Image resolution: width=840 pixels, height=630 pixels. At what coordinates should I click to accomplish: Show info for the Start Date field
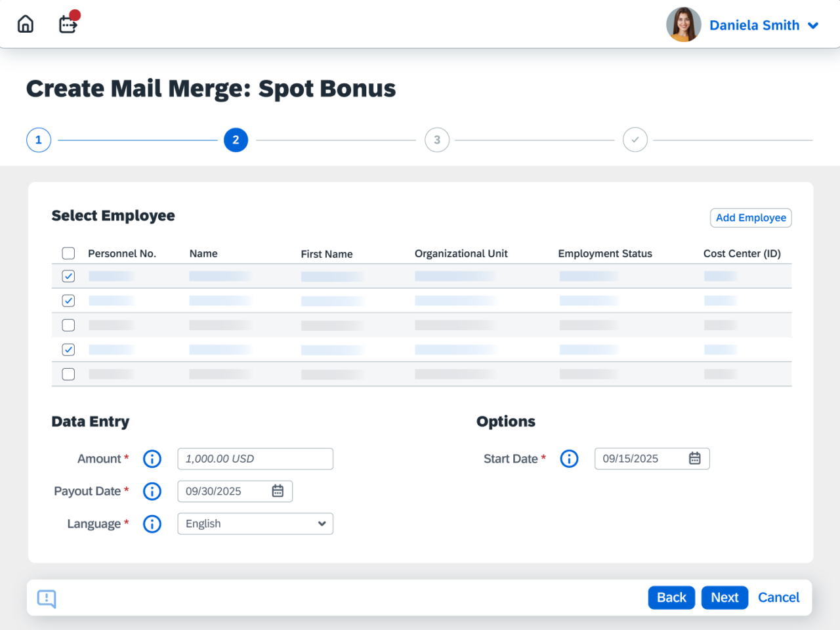(569, 459)
